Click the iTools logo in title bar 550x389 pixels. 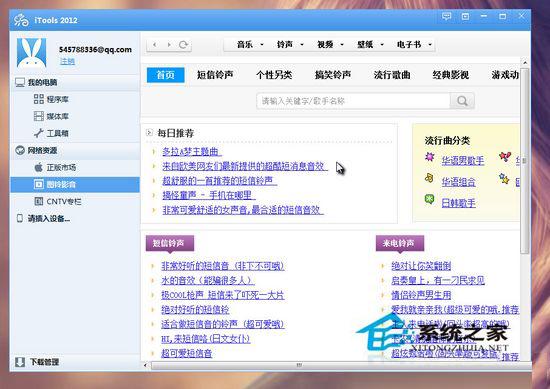point(21,20)
